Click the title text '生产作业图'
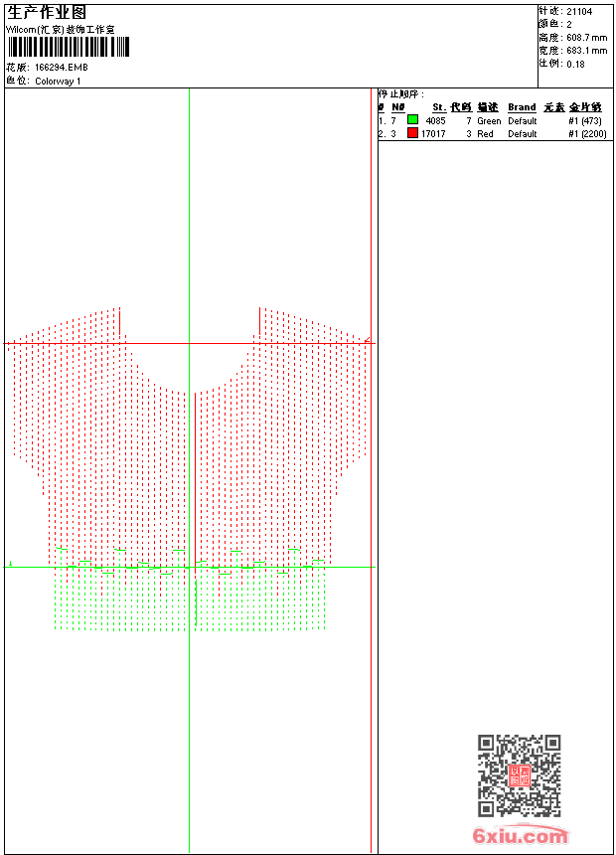616x855 pixels. pyautogui.click(x=47, y=12)
